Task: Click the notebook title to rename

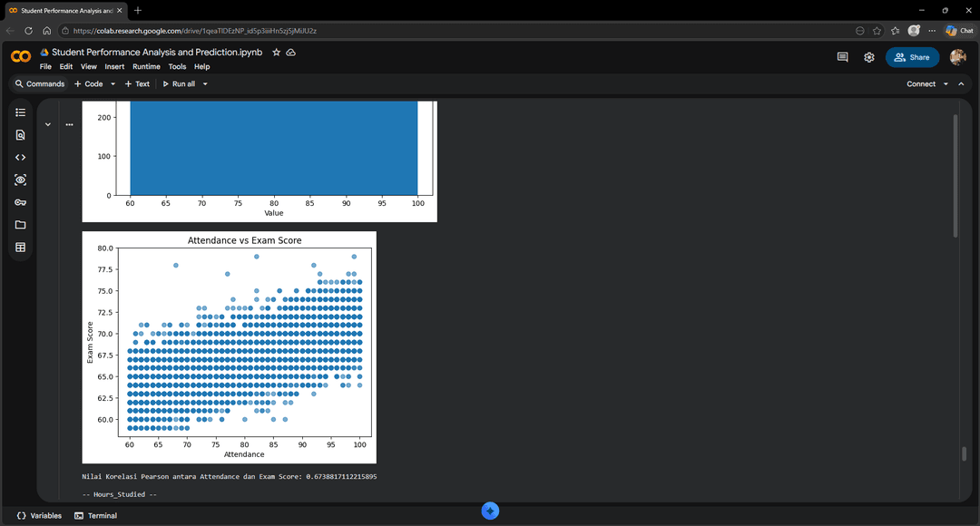Action: (x=157, y=53)
